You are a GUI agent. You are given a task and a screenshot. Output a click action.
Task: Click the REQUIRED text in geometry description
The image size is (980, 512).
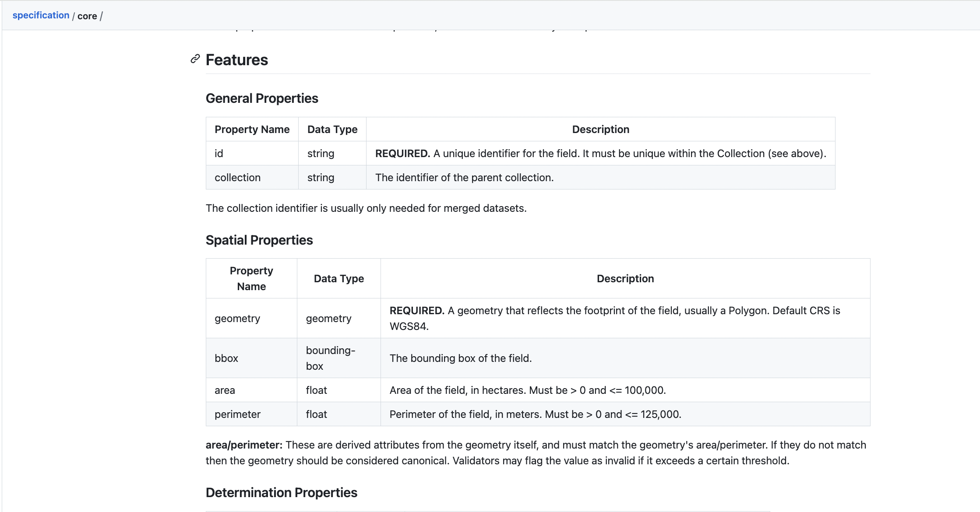(x=416, y=310)
